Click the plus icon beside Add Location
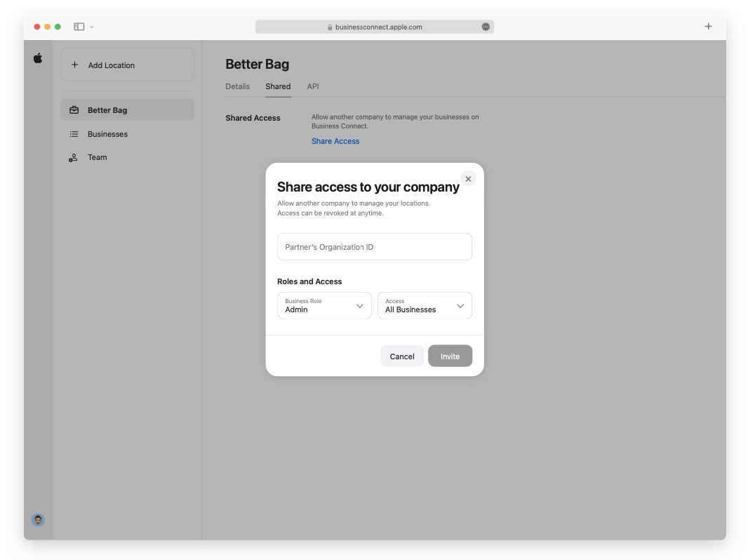 click(x=74, y=65)
